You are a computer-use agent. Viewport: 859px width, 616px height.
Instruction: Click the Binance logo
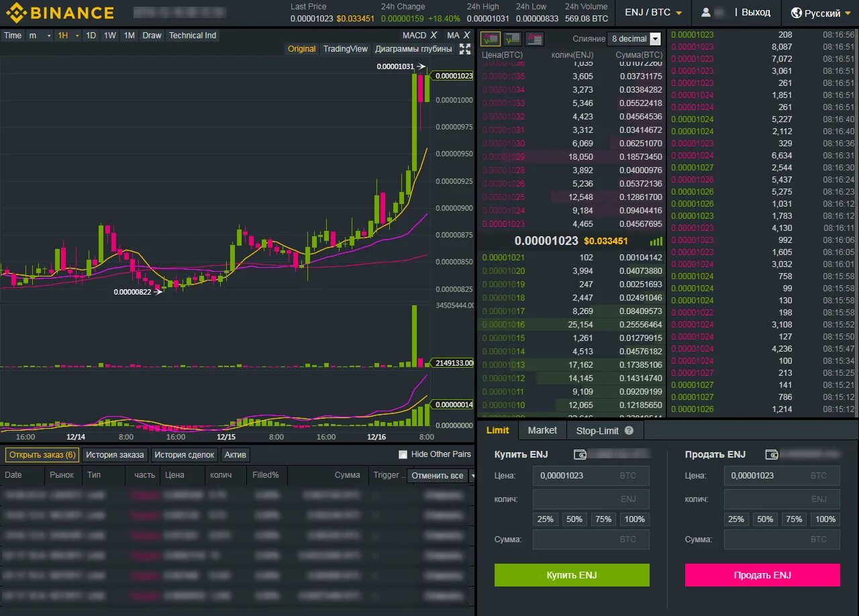(60, 13)
